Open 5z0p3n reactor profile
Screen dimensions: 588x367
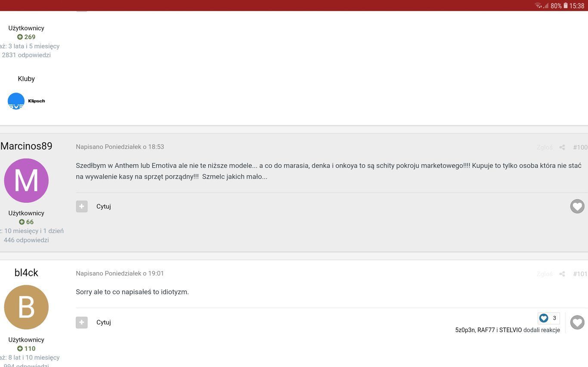point(465,330)
